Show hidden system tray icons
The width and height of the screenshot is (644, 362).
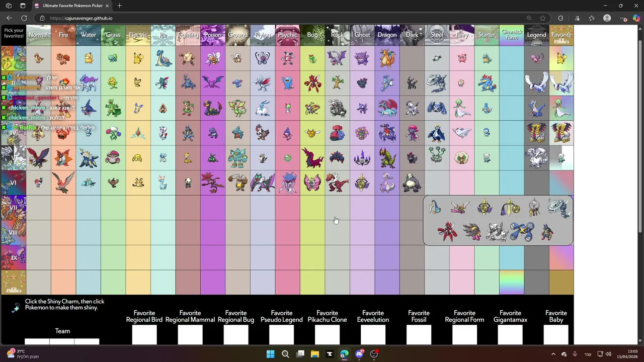pos(553,354)
